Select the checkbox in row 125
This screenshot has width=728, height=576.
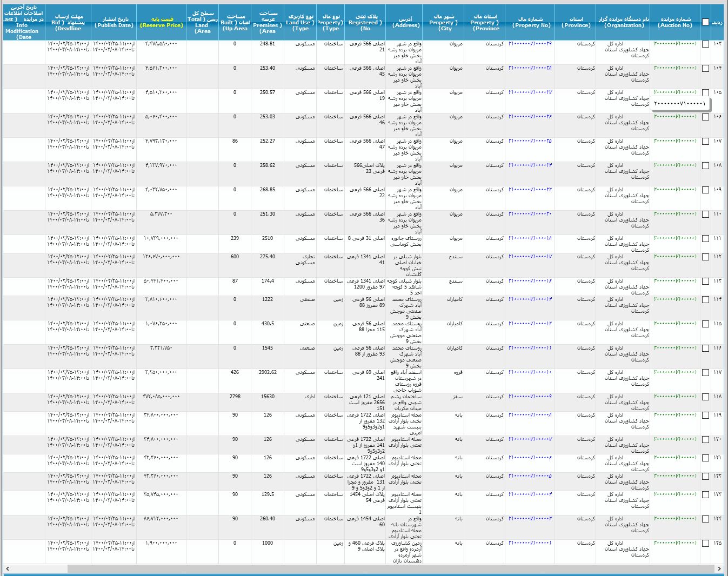pos(705,544)
